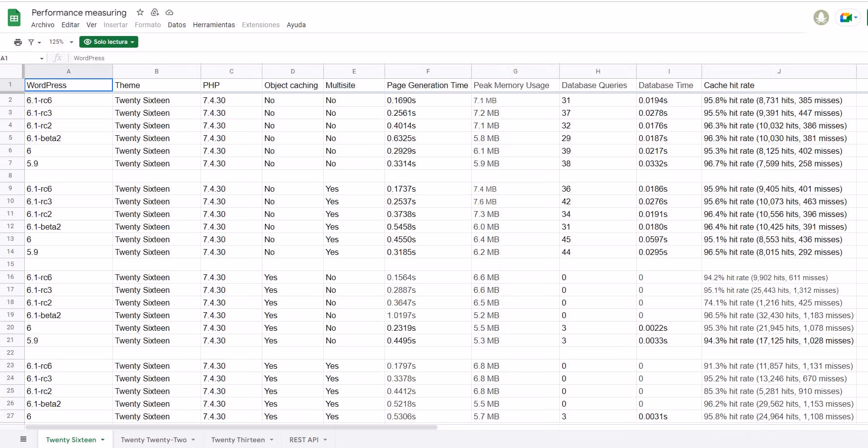
Task: Select column J header
Action: coord(779,71)
